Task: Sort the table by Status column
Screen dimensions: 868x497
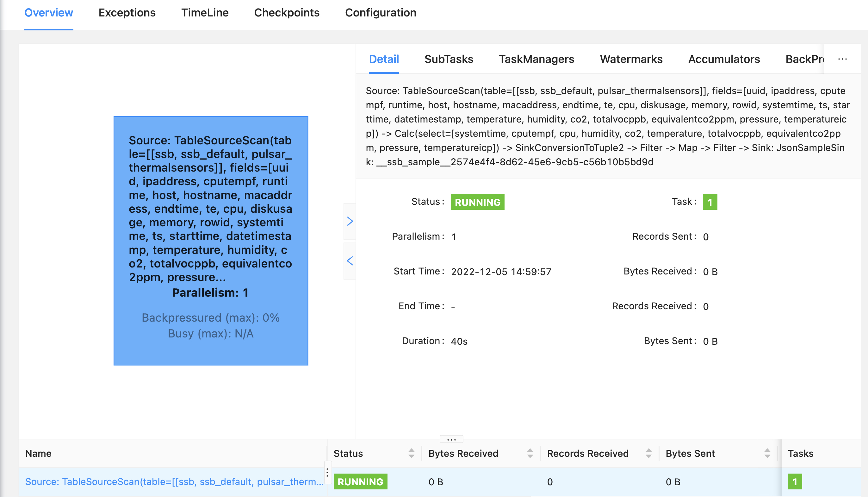Action: [412, 453]
